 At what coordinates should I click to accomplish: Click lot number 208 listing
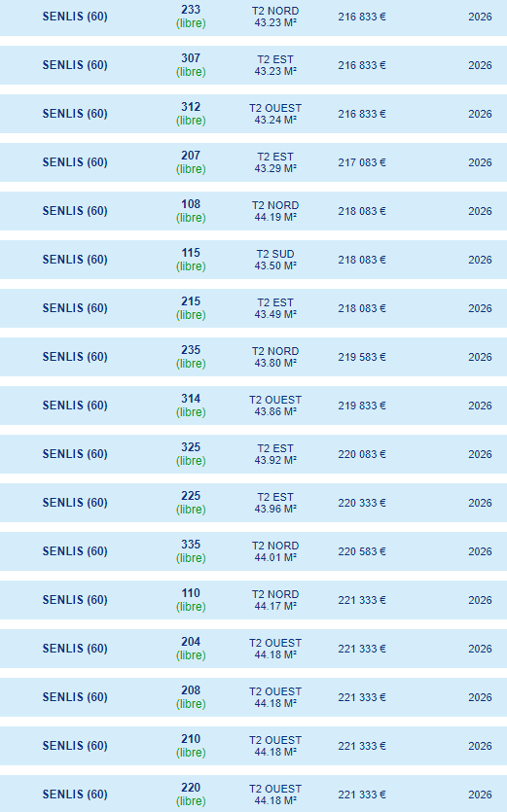253,697
